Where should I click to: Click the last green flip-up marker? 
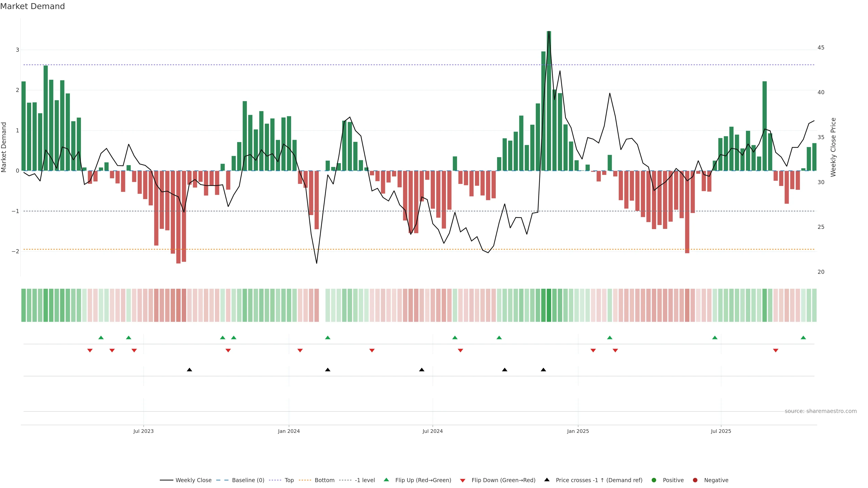803,338
